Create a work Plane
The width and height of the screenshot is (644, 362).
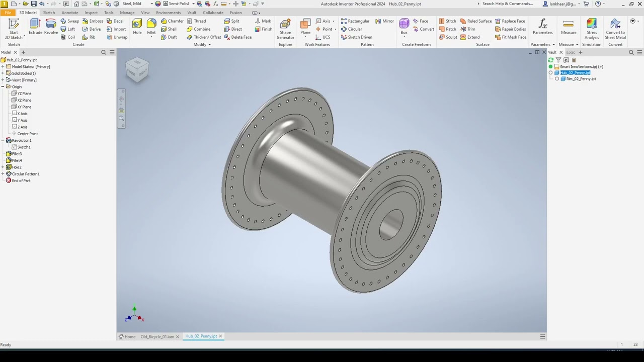click(x=305, y=27)
